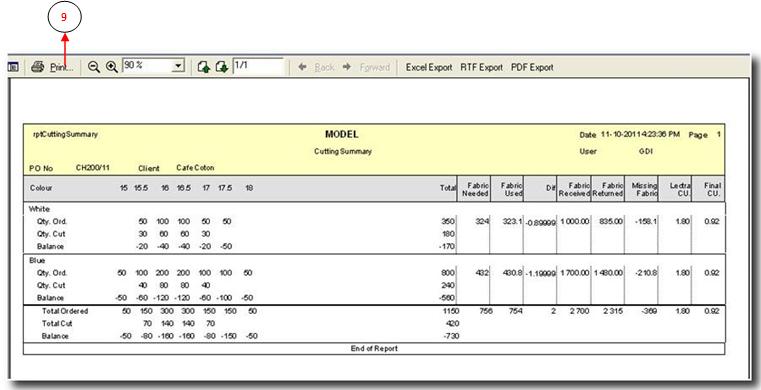Select the rptCuttingSummary report name

(65, 134)
